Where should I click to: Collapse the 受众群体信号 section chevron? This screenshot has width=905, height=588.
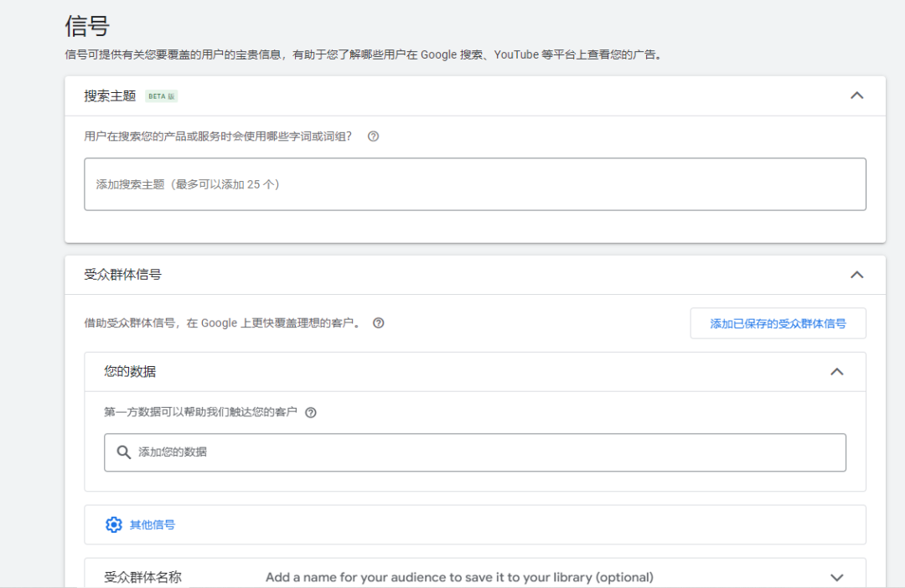point(856,275)
